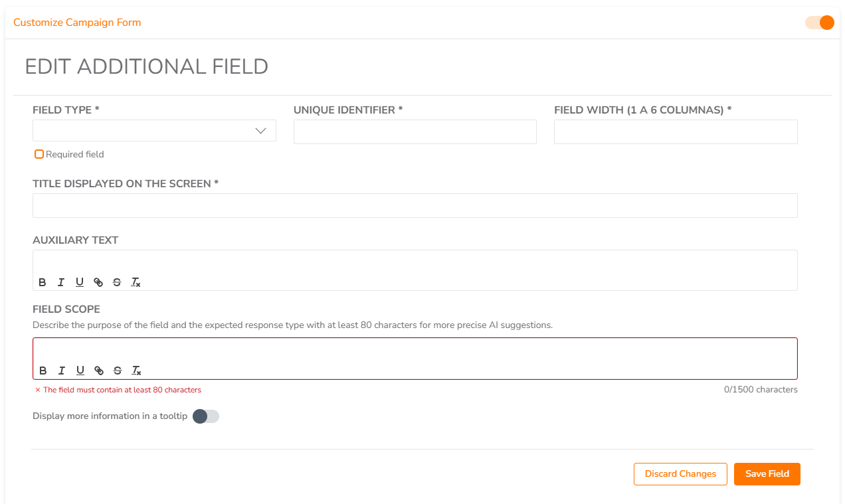845x504 pixels.
Task: Clear formatting in Auxiliary Text toolbar
Action: point(136,282)
